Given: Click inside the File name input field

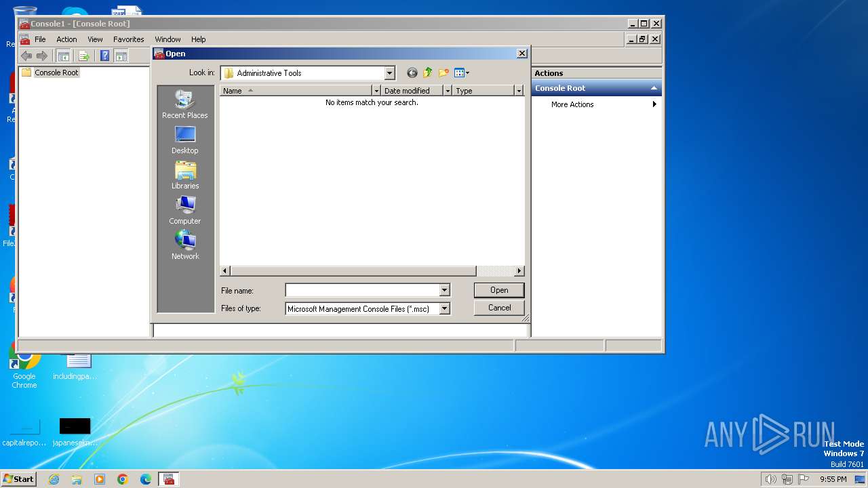Looking at the screenshot, I should 362,290.
